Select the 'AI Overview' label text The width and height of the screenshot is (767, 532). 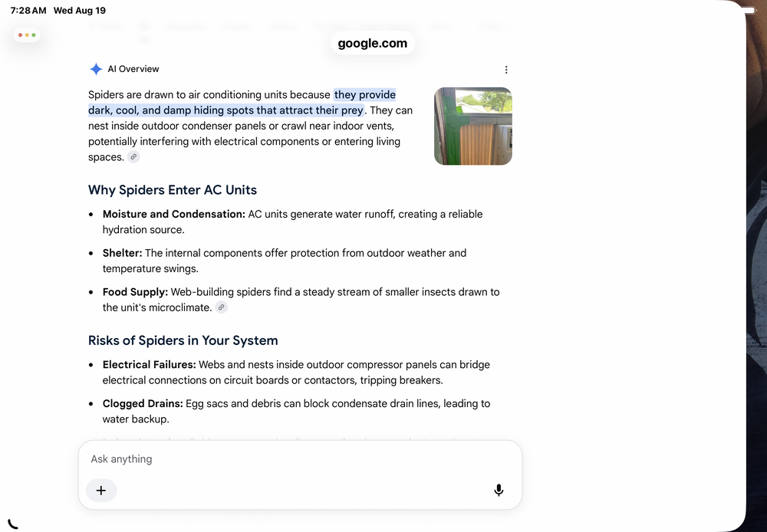pos(133,69)
